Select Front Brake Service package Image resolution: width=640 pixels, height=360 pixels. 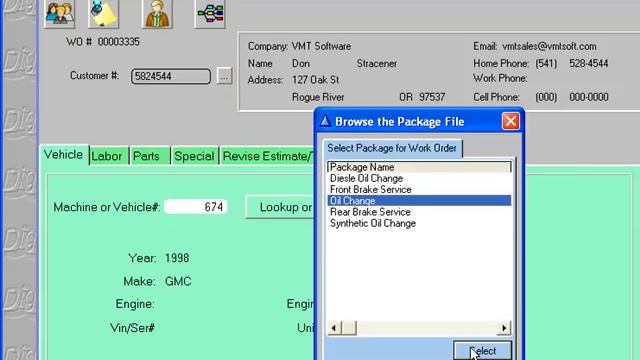coord(419,189)
